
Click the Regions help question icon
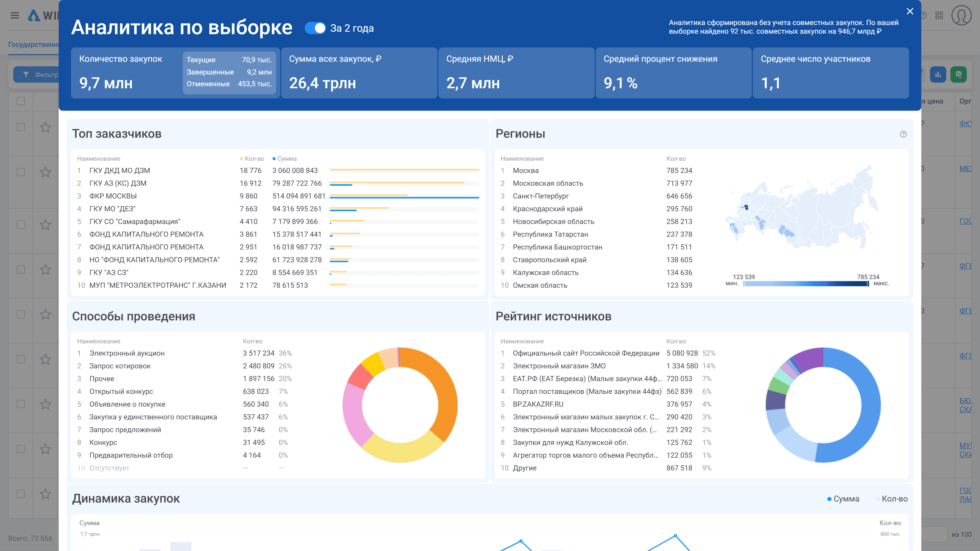click(x=903, y=134)
